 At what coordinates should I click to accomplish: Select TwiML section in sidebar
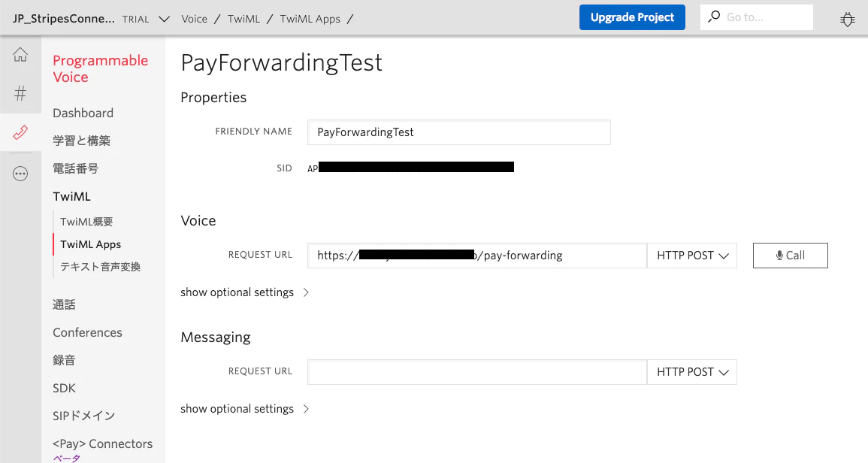[x=71, y=197]
